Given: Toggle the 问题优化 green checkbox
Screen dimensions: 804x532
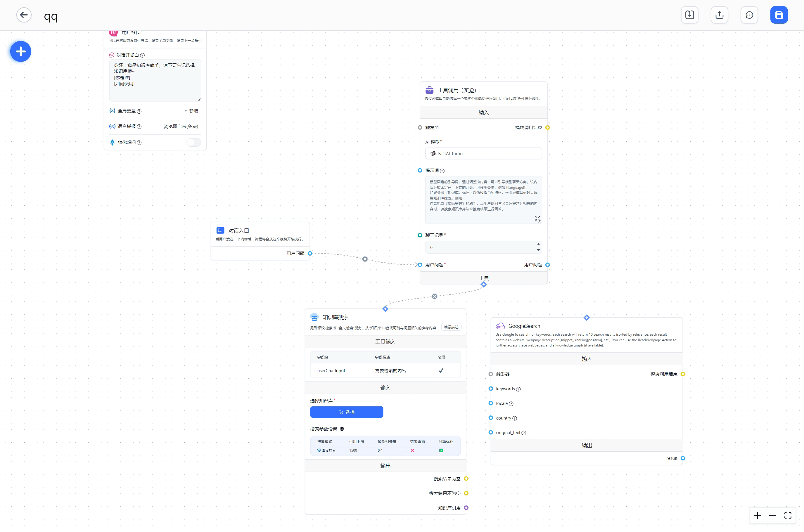Looking at the screenshot, I should pos(441,450).
